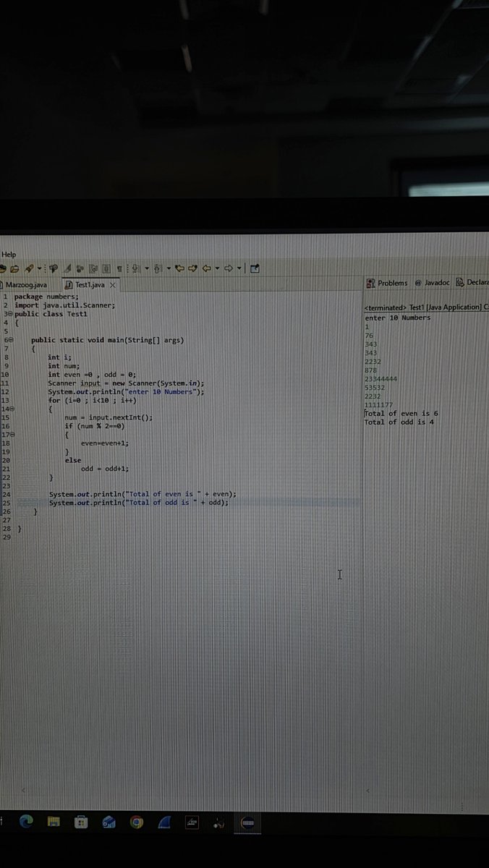Click the 'int even =0 , odd = 0;' line

coord(92,374)
